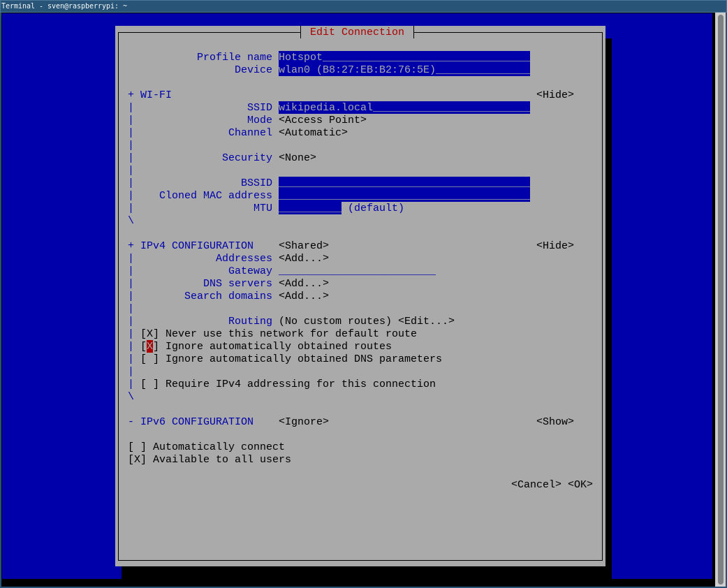
Task: Enable 'Automatically connect' option
Action: pyautogui.click(x=137, y=447)
